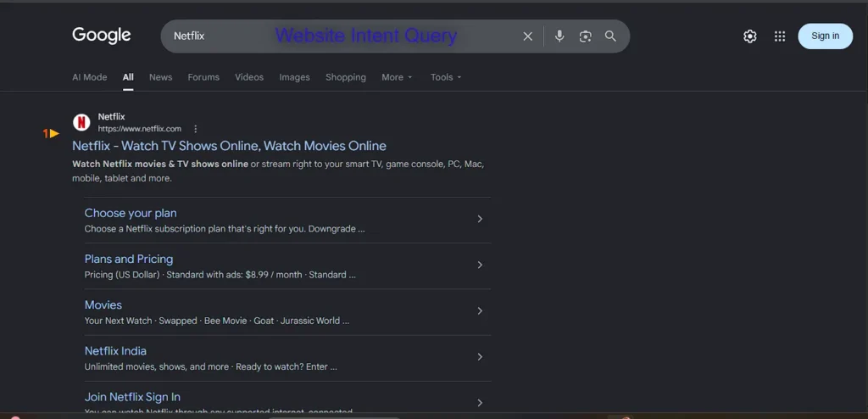The height and width of the screenshot is (419, 868).
Task: Click Sign in button
Action: point(825,36)
